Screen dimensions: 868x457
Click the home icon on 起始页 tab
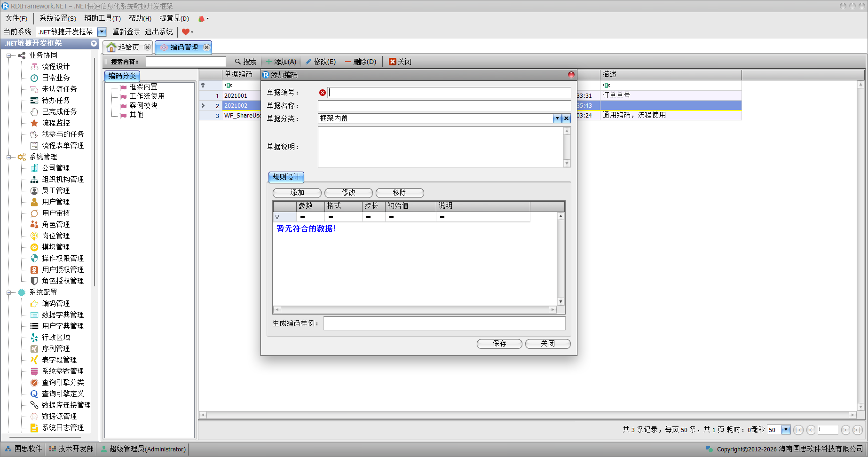tap(111, 47)
